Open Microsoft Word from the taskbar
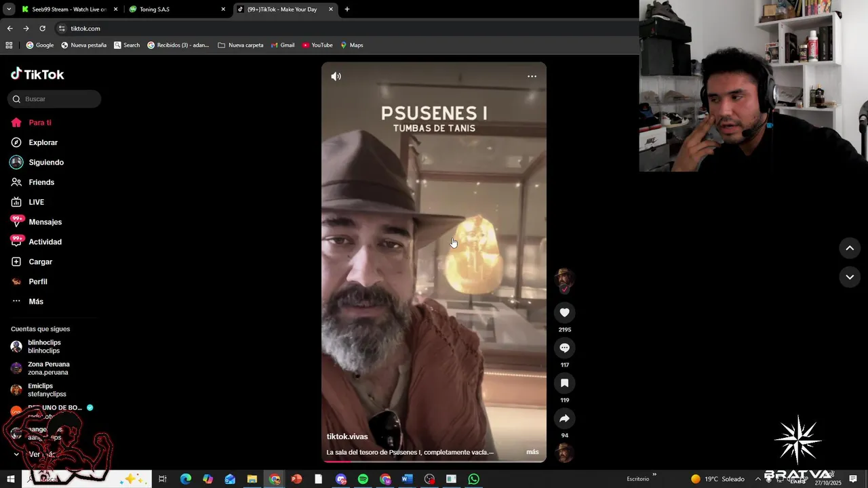The width and height of the screenshot is (868, 488). tap(407, 479)
